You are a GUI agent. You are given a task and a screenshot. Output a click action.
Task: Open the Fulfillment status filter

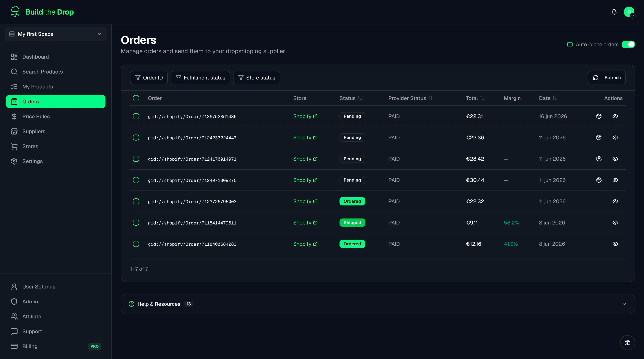pos(200,78)
